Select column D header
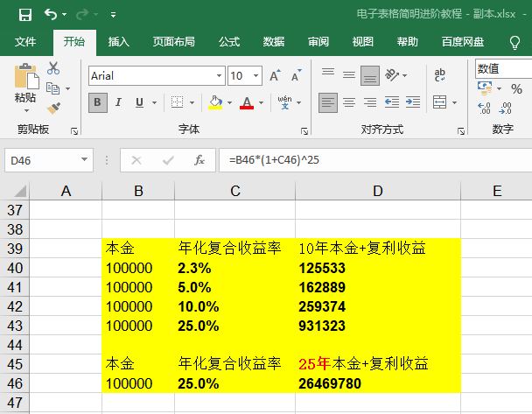This screenshot has height=414, width=532. tap(378, 191)
